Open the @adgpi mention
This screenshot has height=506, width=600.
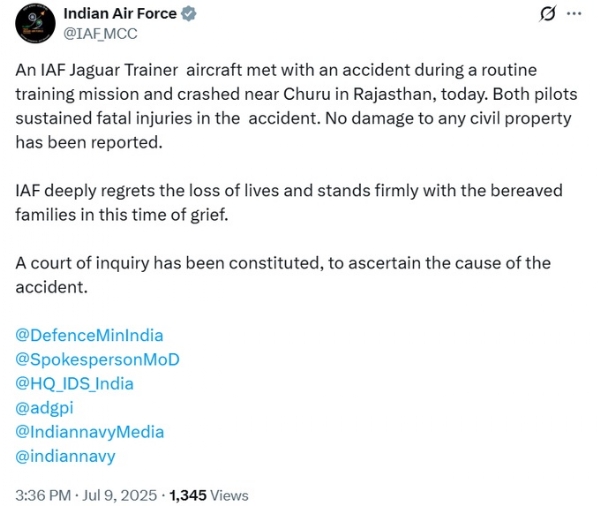44,408
